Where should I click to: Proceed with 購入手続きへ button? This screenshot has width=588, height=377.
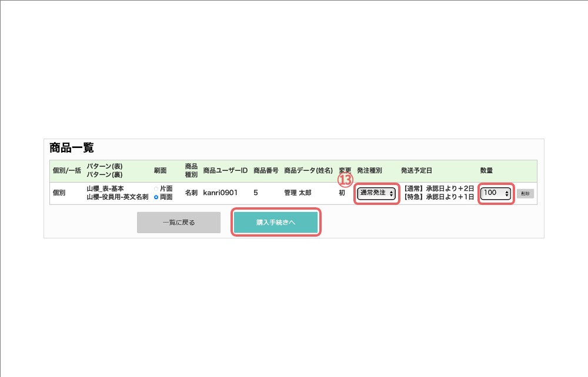tap(276, 223)
